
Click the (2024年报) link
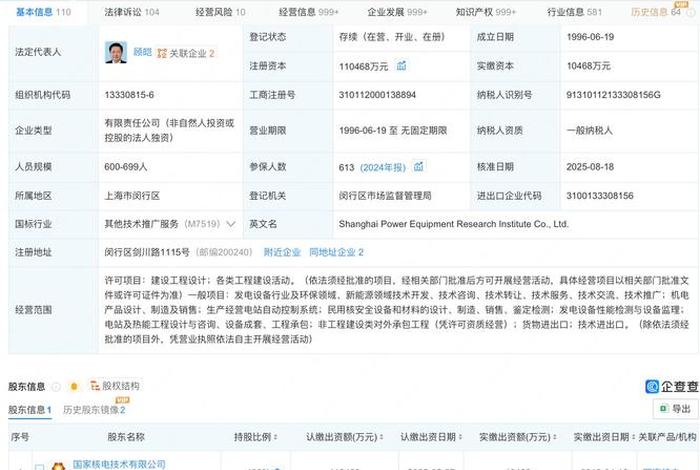click(x=383, y=167)
